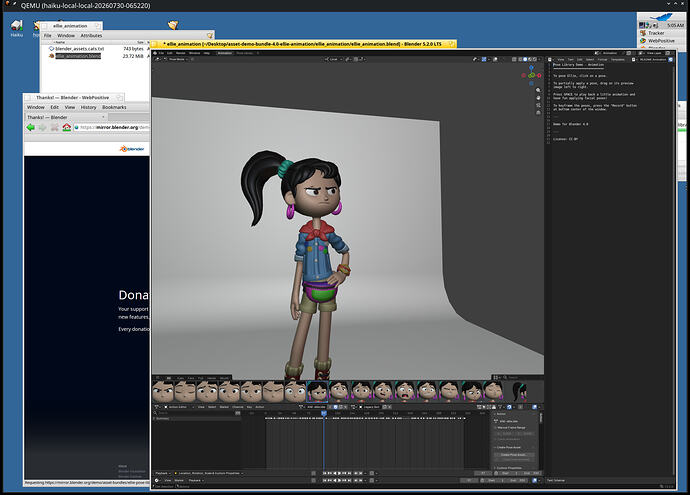690x495 pixels.
Task: Select Material Preview viewport shading
Action: [530, 59]
